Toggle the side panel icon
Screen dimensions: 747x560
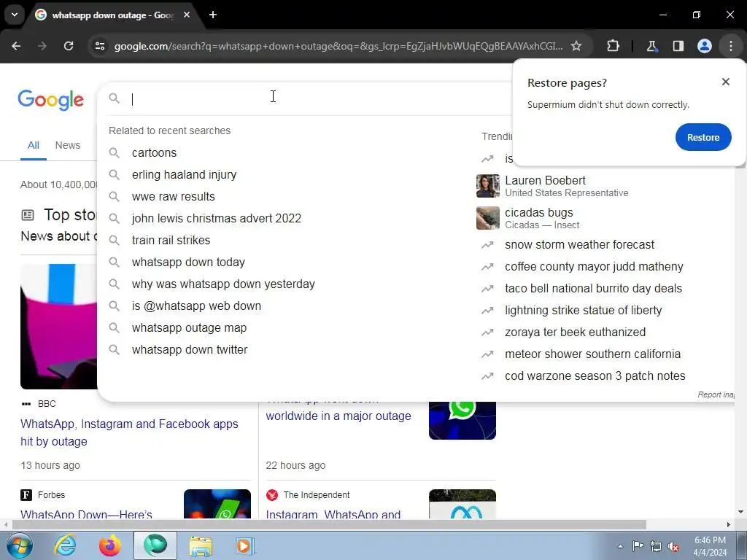(x=678, y=46)
